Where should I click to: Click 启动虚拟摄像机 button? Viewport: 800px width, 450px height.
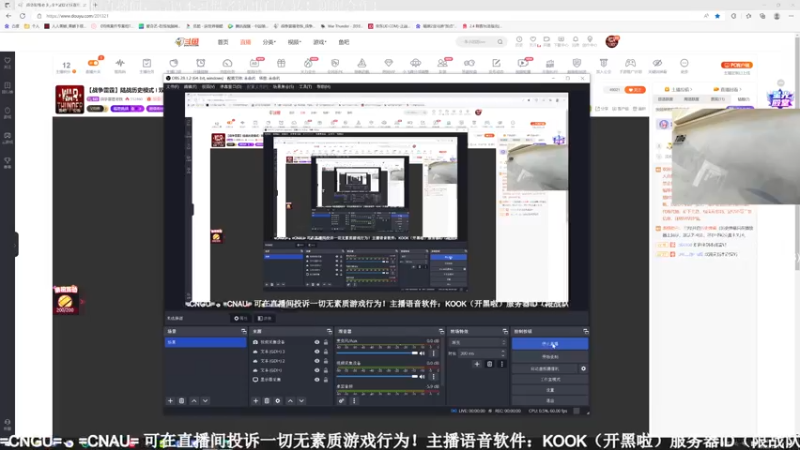point(544,368)
